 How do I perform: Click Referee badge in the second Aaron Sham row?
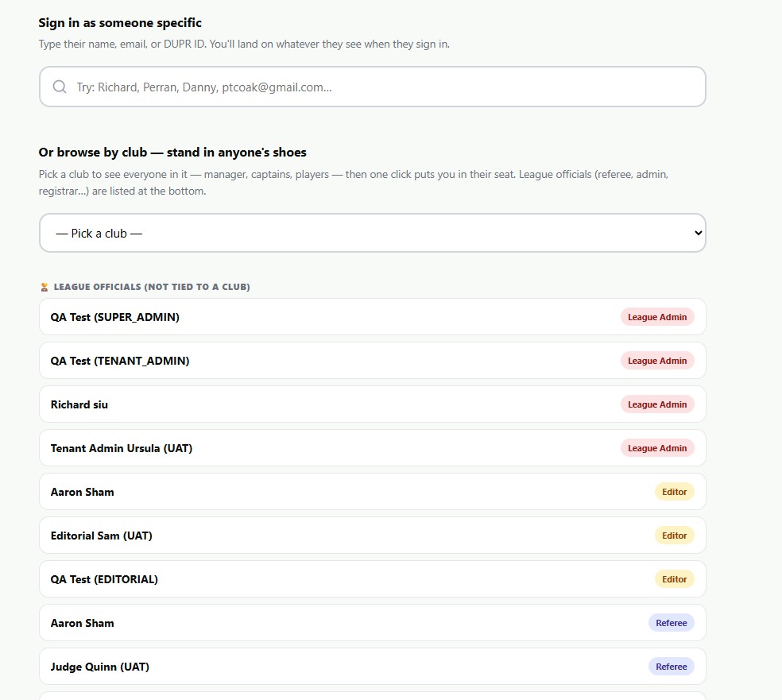coord(672,623)
